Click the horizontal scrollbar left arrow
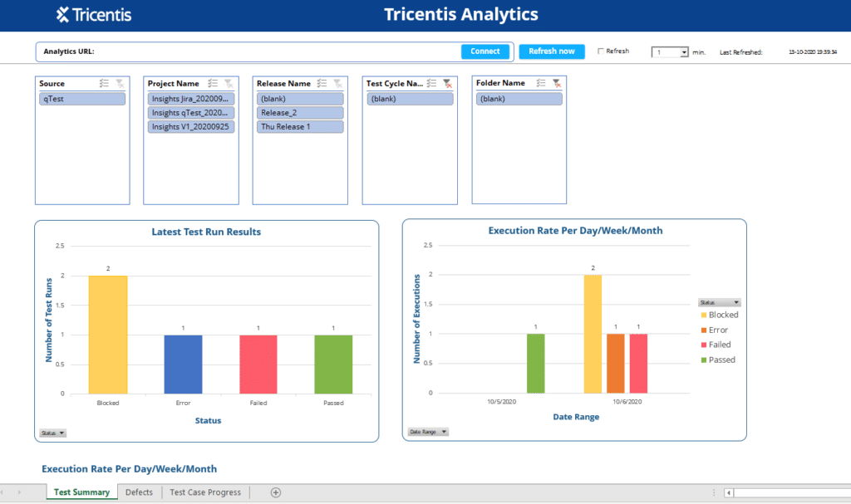 (728, 492)
